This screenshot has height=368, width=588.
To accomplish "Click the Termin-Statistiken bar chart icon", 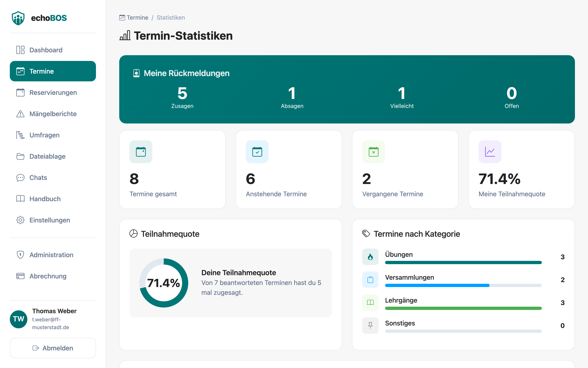I will (125, 36).
